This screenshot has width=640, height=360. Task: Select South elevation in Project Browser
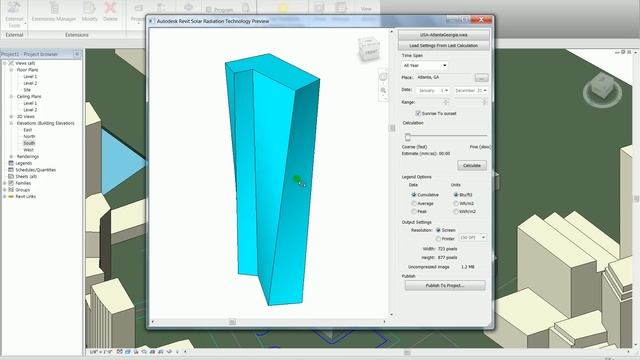29,143
